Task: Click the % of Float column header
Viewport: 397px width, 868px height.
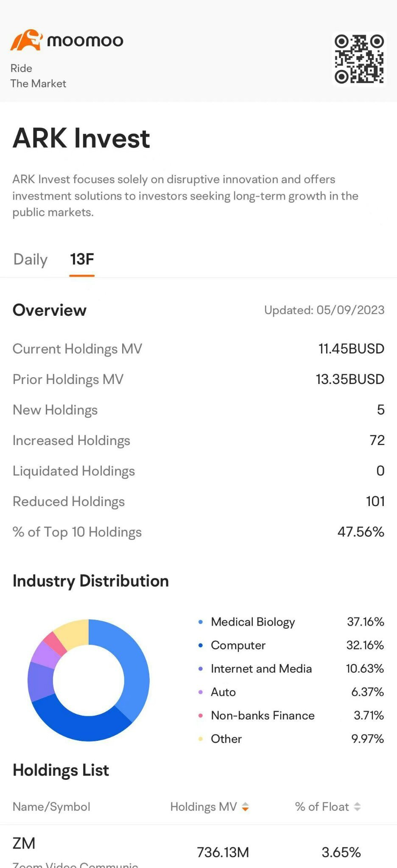Action: point(322,807)
